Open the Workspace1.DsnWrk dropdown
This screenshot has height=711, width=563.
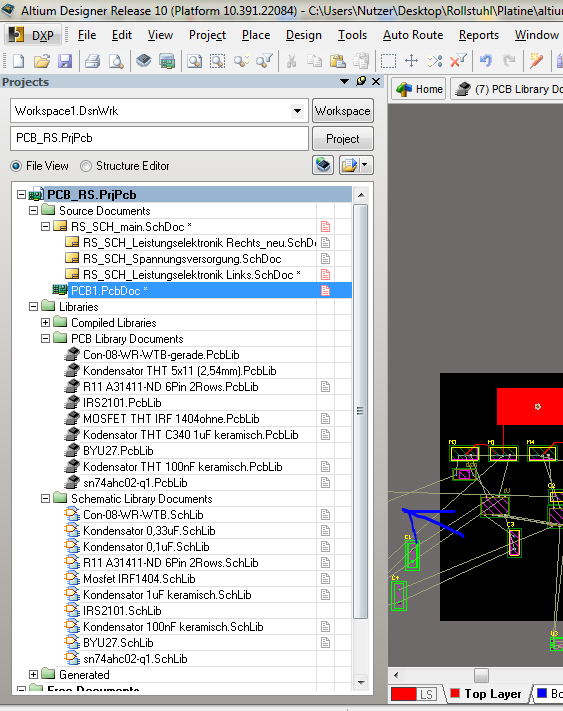tap(297, 111)
